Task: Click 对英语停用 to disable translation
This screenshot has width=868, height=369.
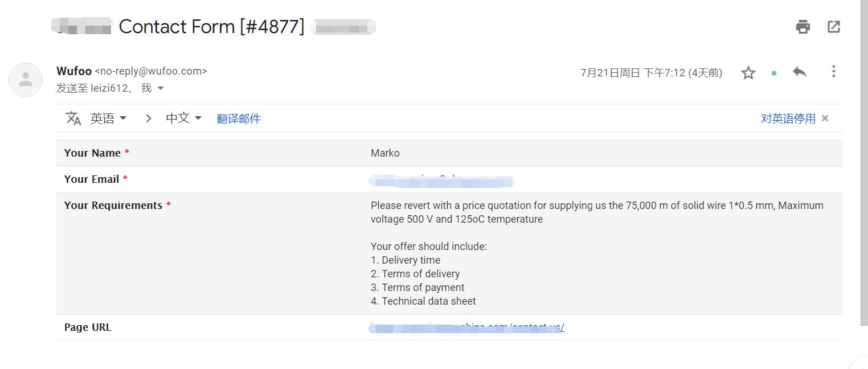Action: click(x=788, y=118)
